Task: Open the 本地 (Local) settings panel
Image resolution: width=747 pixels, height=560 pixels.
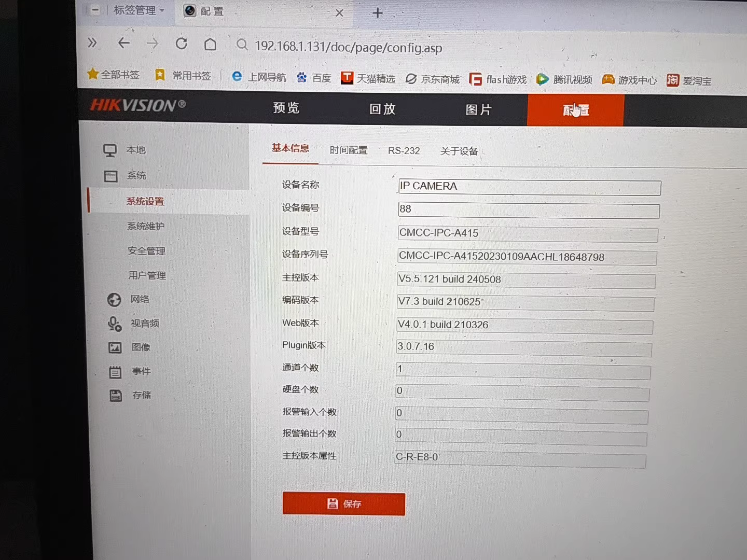Action: point(110,150)
